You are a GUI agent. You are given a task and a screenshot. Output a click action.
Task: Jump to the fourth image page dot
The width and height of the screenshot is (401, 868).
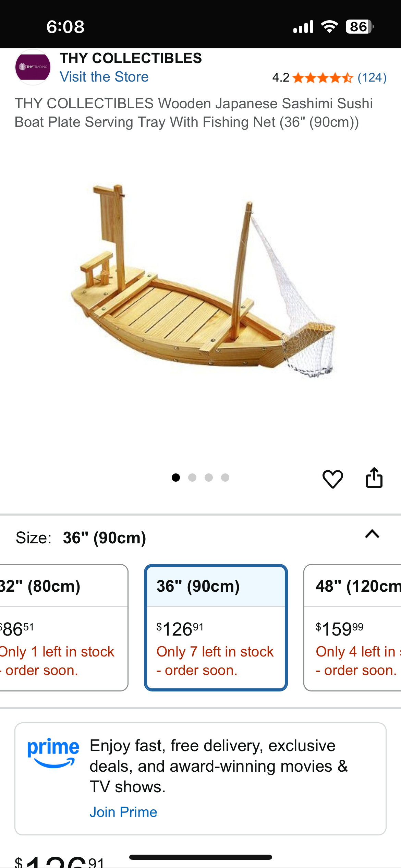(225, 478)
